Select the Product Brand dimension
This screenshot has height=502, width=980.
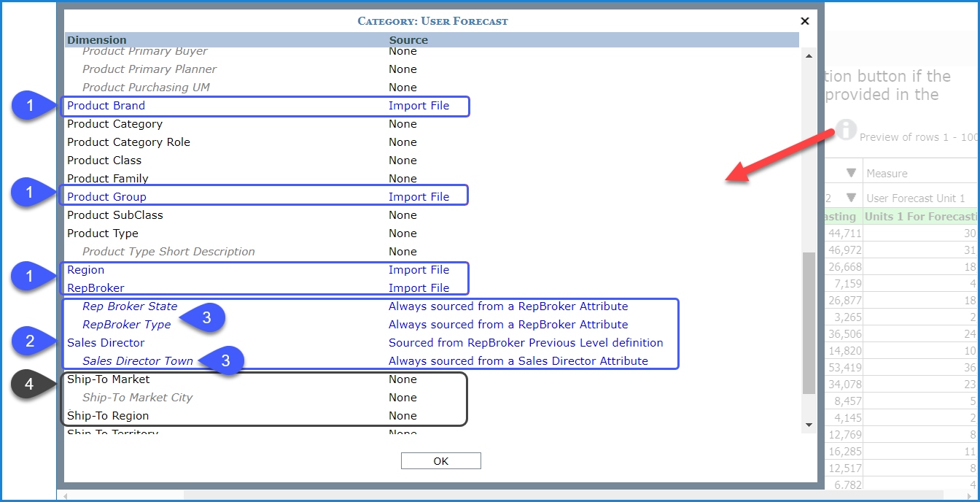click(106, 106)
